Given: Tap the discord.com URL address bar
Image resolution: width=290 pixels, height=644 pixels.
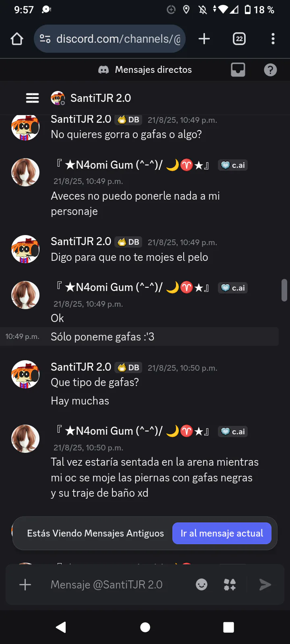Looking at the screenshot, I should (118, 39).
